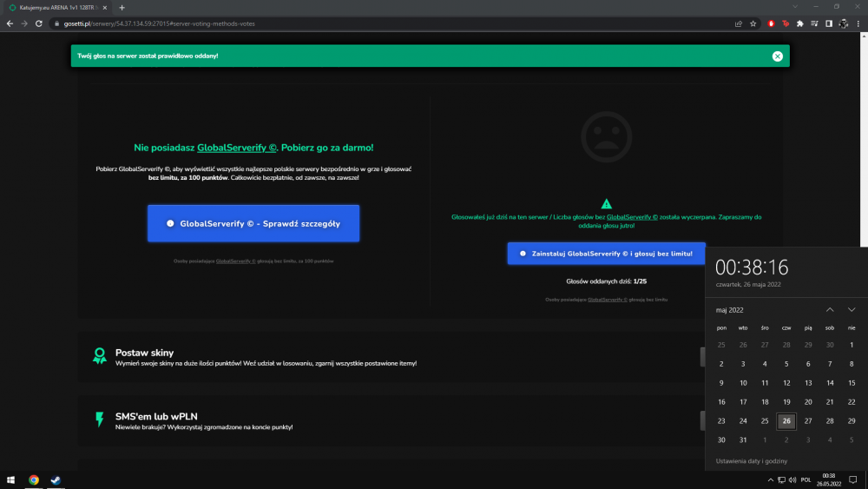Open the media control playlist icon

point(814,23)
